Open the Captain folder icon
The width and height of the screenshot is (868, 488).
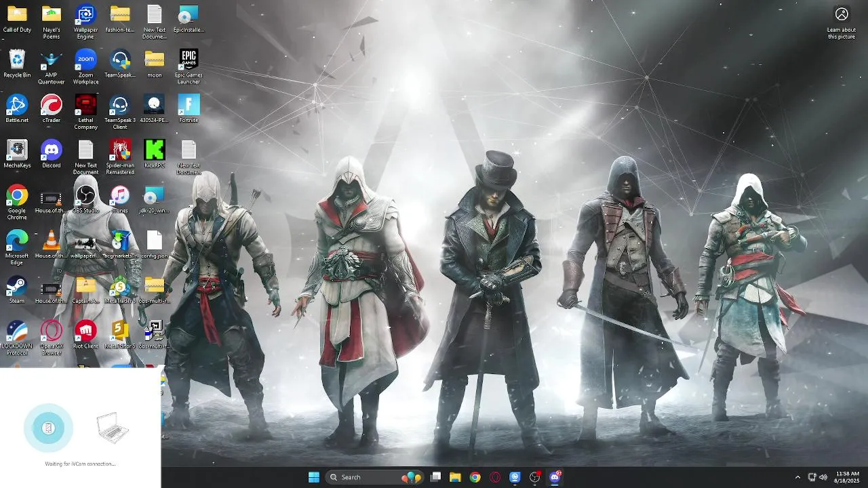click(x=85, y=289)
